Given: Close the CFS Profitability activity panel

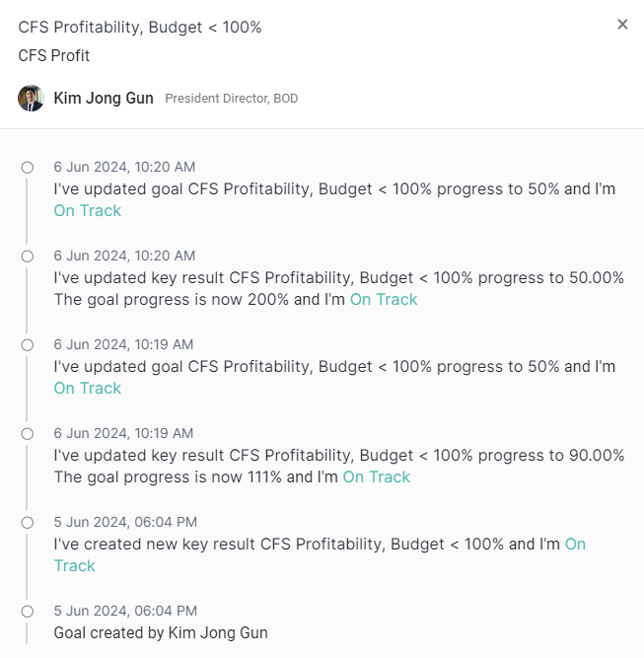Looking at the screenshot, I should [x=622, y=25].
